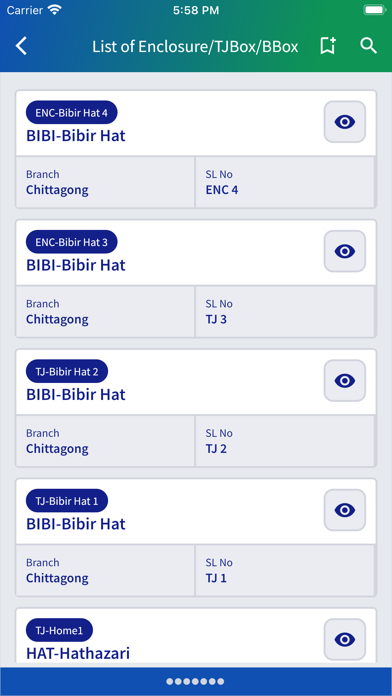Tap the back arrow in header
392x696 pixels.
click(21, 46)
